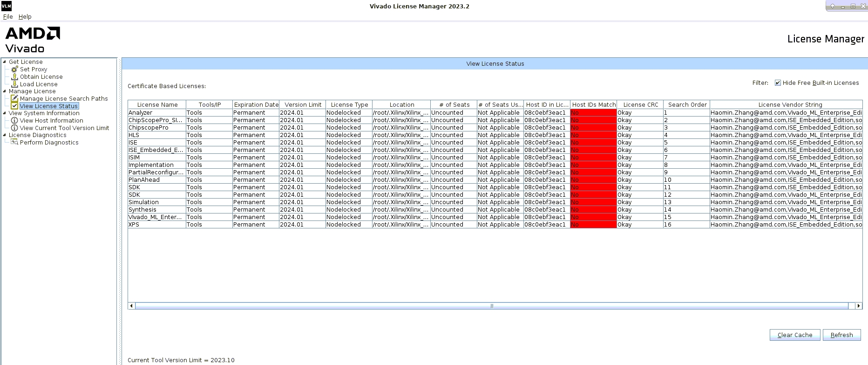
Task: Toggle Hide Free Built-in Licenses checkbox
Action: point(778,83)
